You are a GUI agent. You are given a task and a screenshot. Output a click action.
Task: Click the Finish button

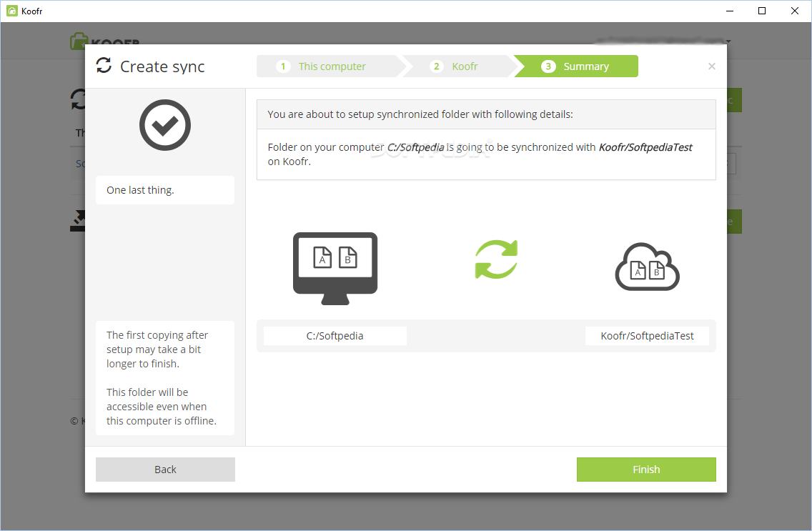pos(646,470)
